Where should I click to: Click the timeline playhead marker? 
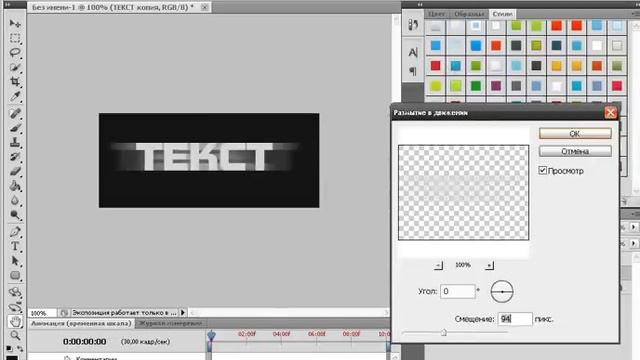click(x=211, y=336)
